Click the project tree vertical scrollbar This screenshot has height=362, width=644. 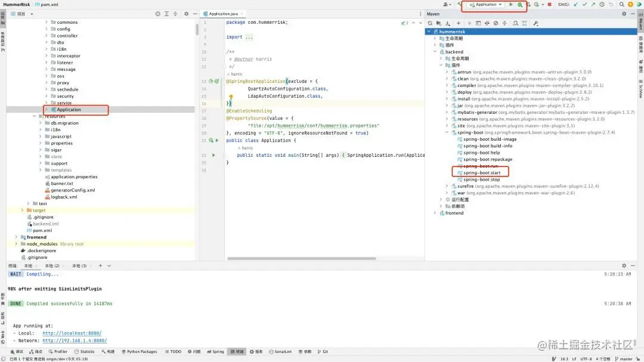tap(197, 29)
